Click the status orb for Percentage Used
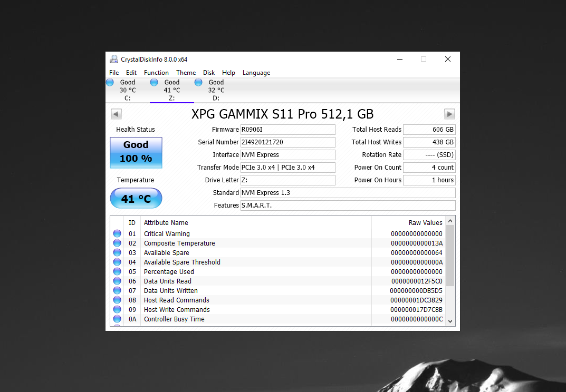Image resolution: width=566 pixels, height=392 pixels. click(117, 271)
